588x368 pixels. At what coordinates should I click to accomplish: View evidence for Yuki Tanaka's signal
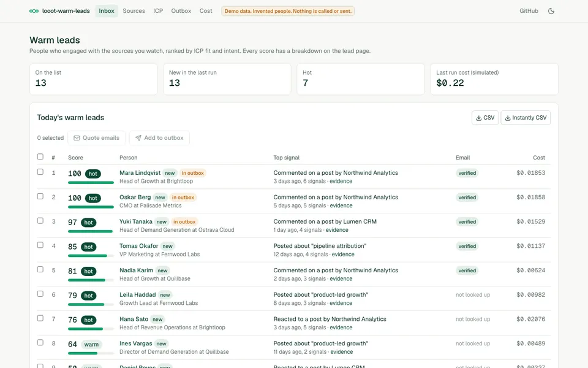(x=337, y=230)
